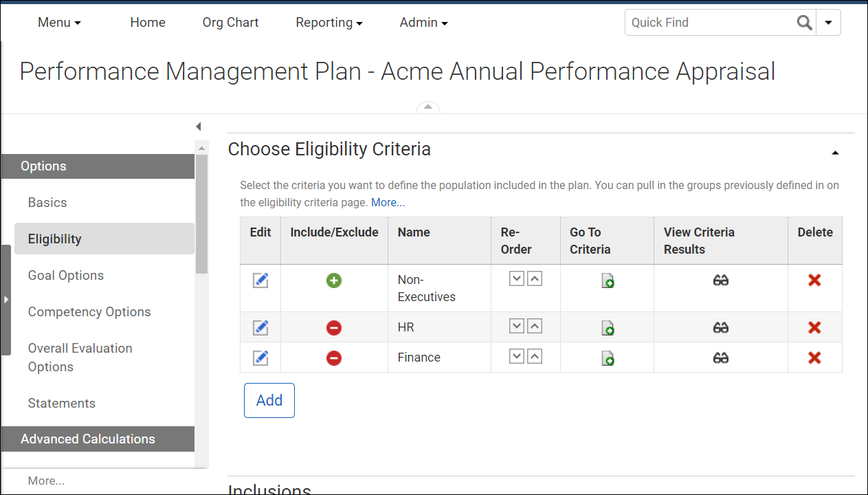The image size is (868, 495).
Task: View Criteria Results for Non-Executives
Action: click(720, 279)
